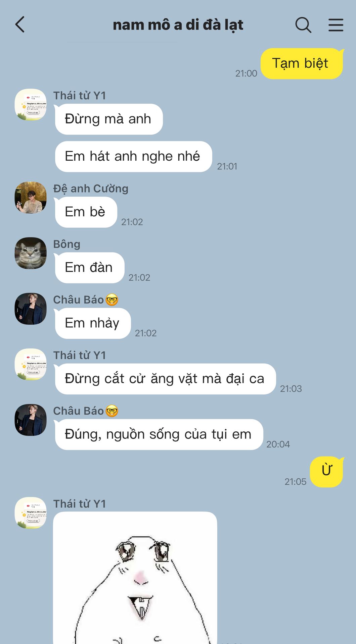
Task: Go back using the top-left arrow
Action: tap(20, 24)
